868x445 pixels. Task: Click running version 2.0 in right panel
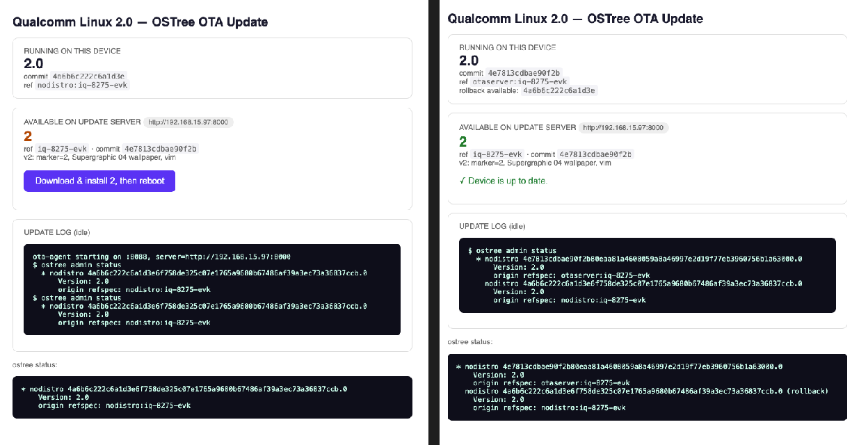point(469,60)
